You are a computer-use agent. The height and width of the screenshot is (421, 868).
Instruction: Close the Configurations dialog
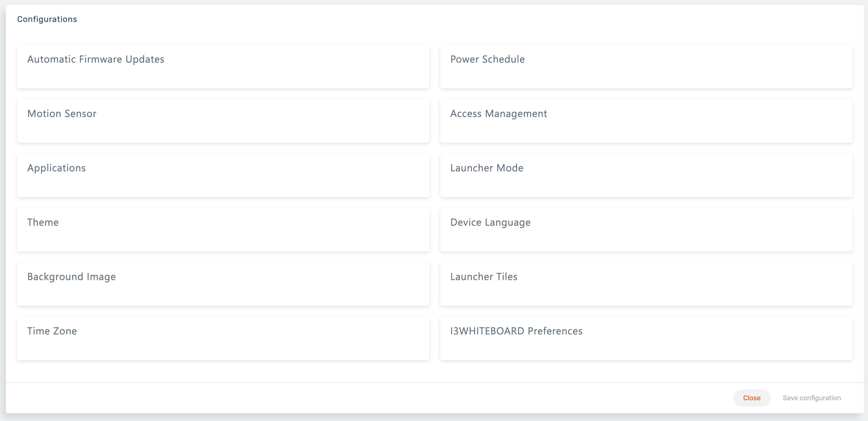point(752,398)
